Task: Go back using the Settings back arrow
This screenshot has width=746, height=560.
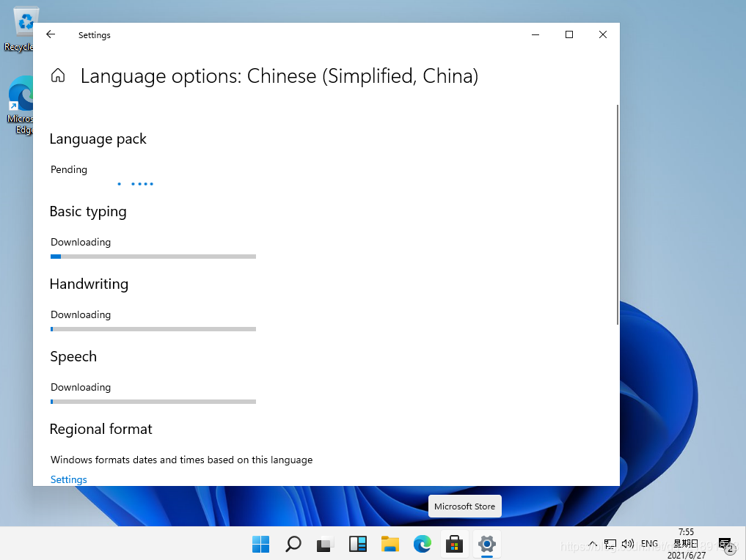Action: pos(51,34)
